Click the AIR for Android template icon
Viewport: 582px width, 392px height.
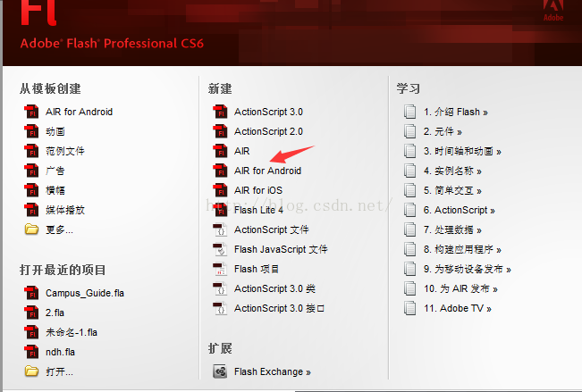pyautogui.click(x=31, y=112)
